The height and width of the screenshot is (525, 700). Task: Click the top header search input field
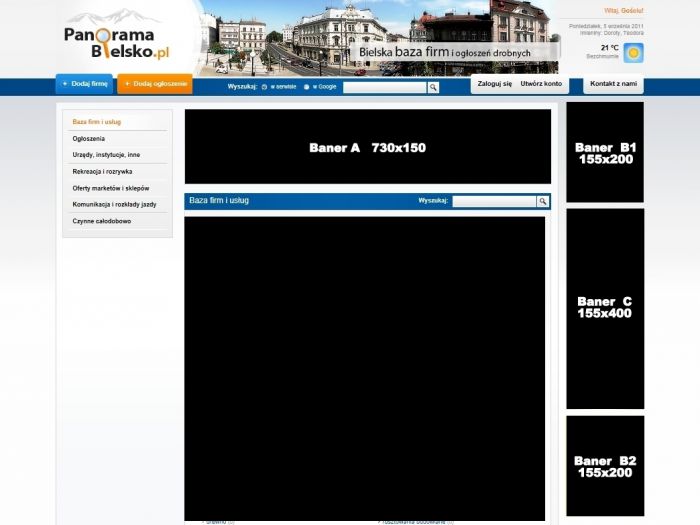tap(385, 87)
